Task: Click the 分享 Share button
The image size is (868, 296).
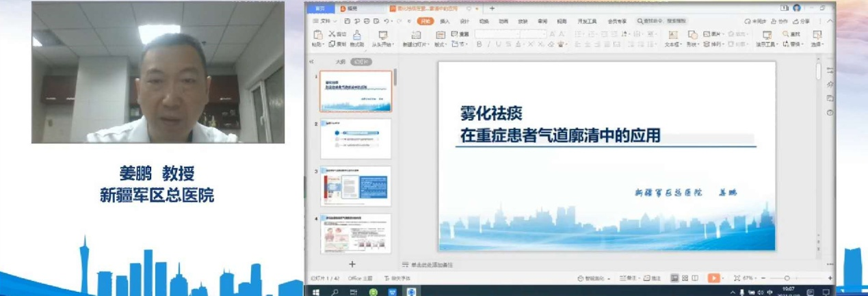Action: (802, 21)
